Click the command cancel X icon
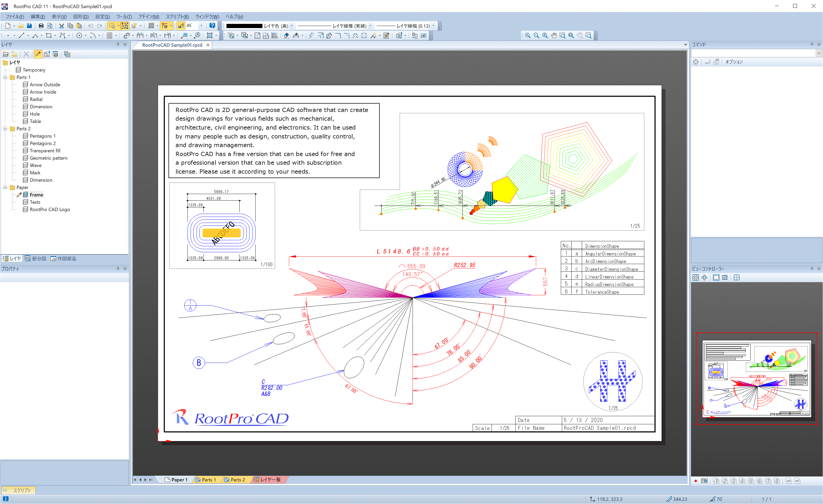Screen dimensions: 823x504 click(696, 62)
